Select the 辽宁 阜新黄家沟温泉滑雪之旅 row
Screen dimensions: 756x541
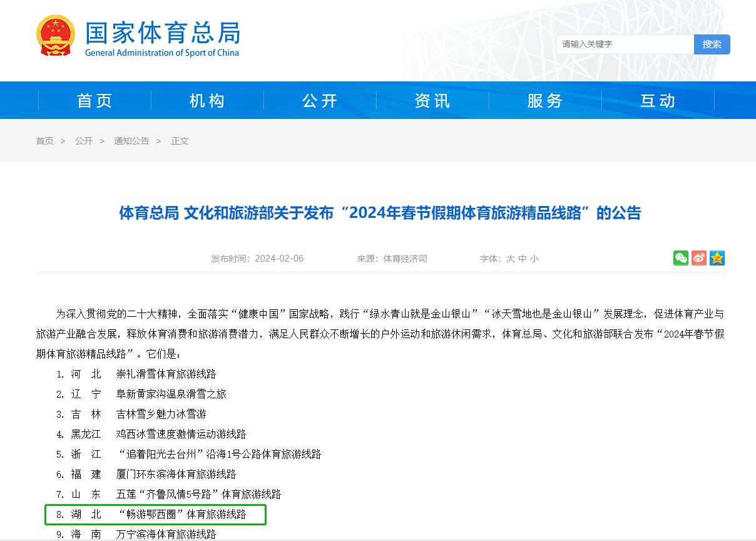141,394
